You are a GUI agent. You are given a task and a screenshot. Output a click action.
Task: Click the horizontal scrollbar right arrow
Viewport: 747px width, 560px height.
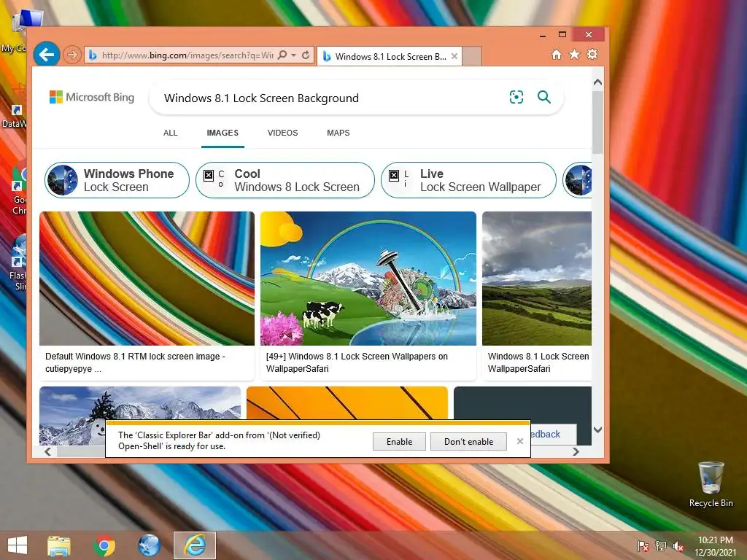[x=576, y=451]
